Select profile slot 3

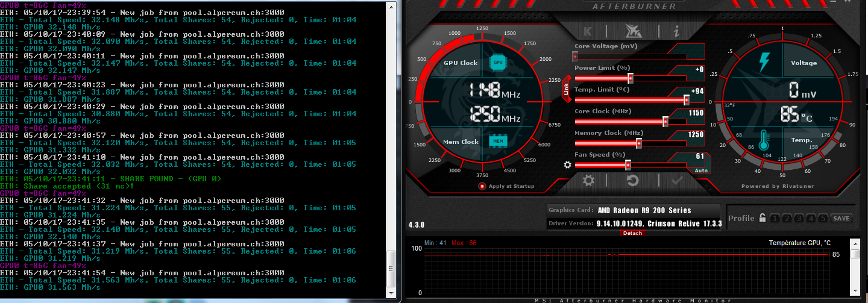(x=798, y=218)
